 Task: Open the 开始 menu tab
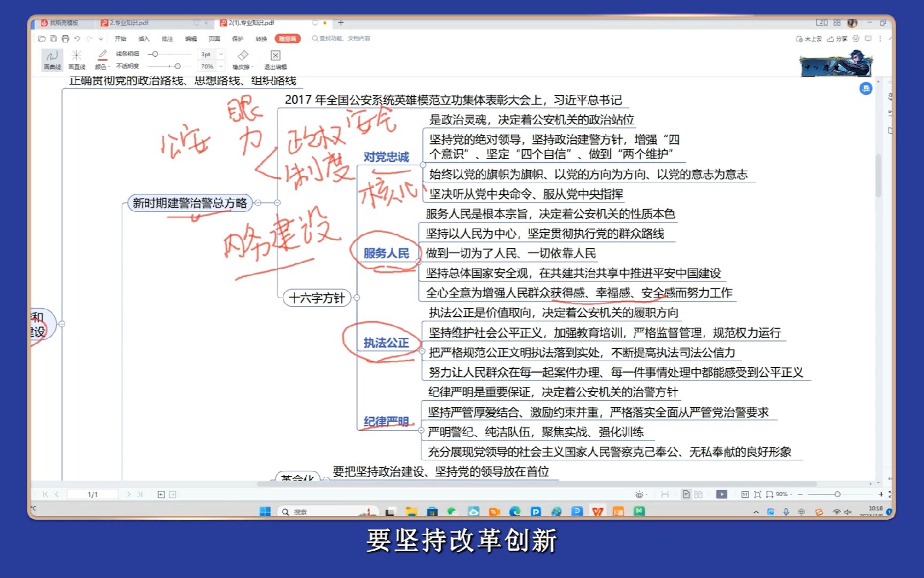coord(120,39)
